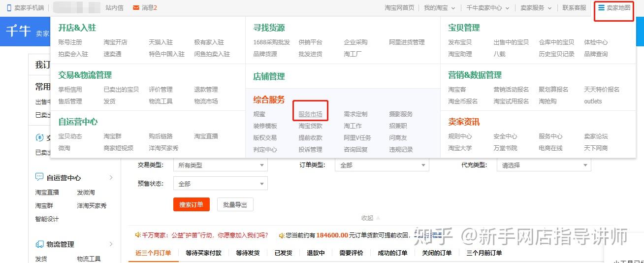The height and width of the screenshot is (263, 644).
Task: Open the 物流管理 truck icon in sidebar
Action: pyautogui.click(x=39, y=244)
